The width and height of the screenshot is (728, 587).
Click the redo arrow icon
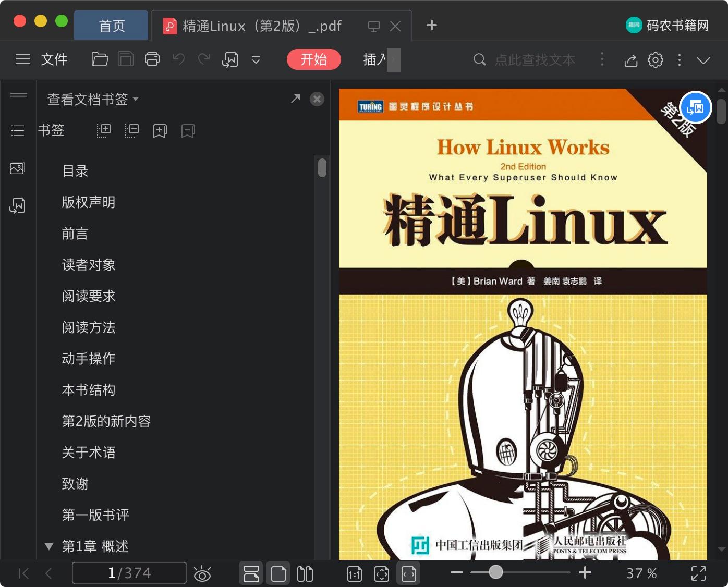click(x=204, y=59)
